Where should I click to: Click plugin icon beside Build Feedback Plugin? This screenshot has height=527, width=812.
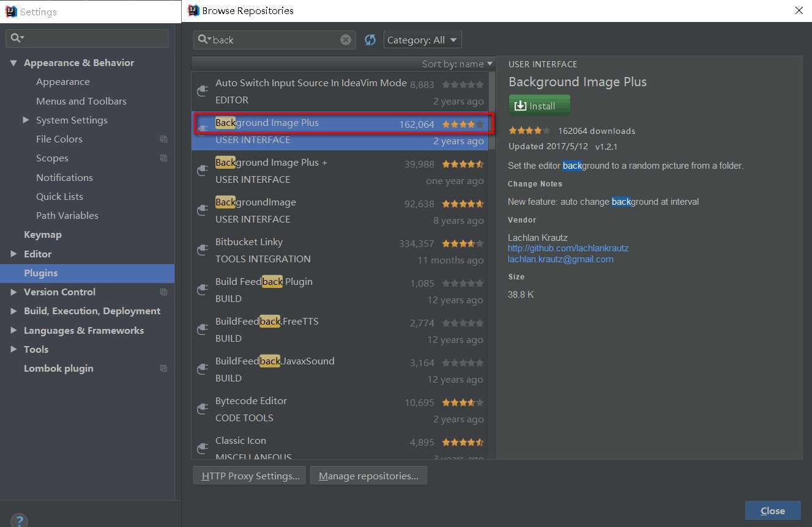coord(203,290)
